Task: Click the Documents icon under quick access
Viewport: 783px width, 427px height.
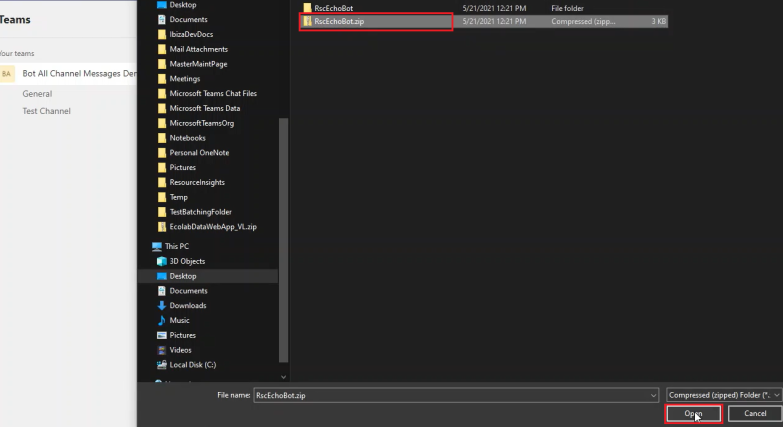Action: (x=161, y=19)
